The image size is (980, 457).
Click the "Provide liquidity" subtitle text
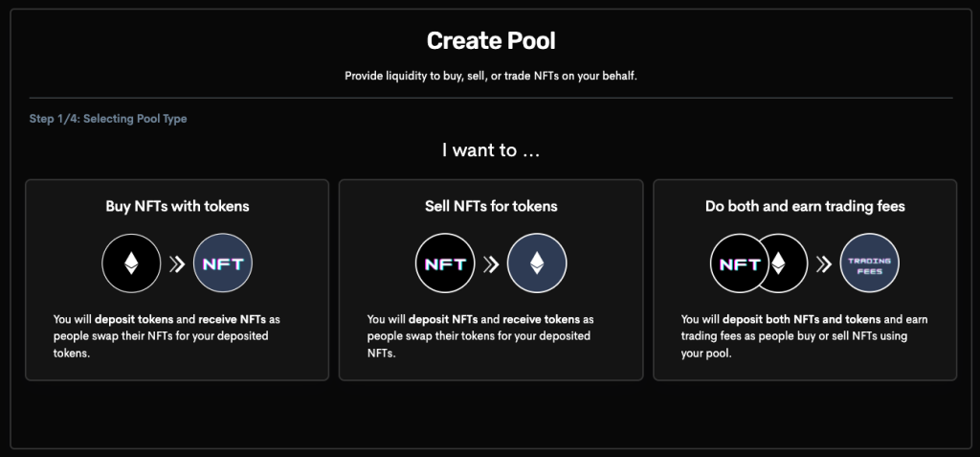point(491,76)
